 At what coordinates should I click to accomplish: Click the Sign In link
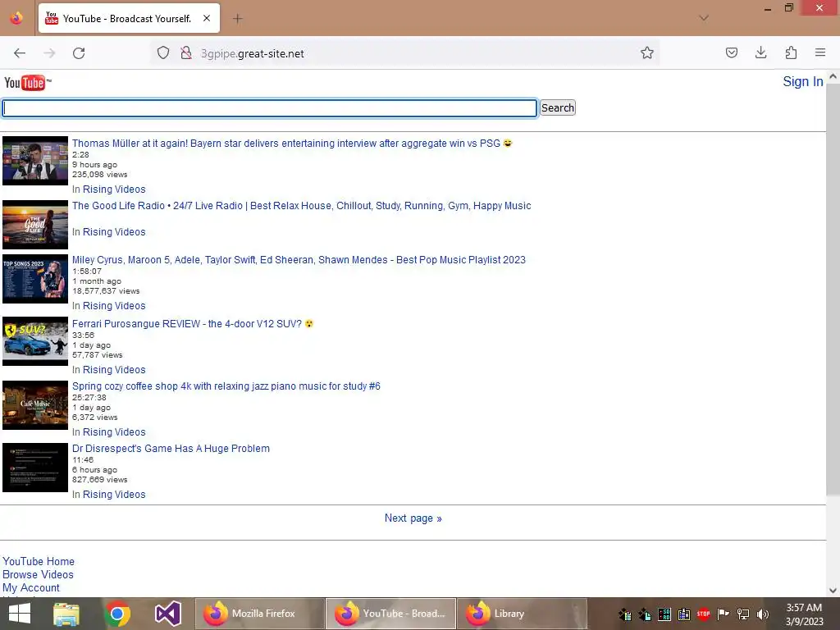pyautogui.click(x=802, y=81)
